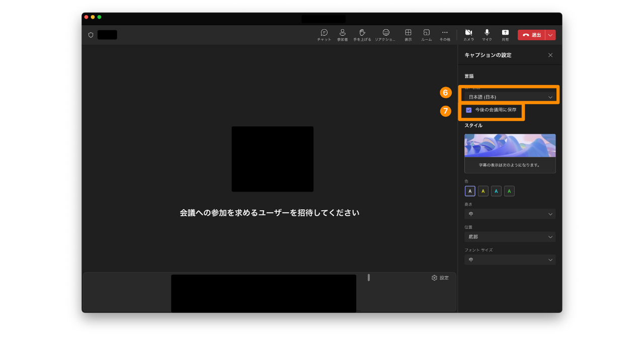This screenshot has width=644, height=337.
Task: Toggle the camera (カメラ) off or on
Action: (468, 34)
